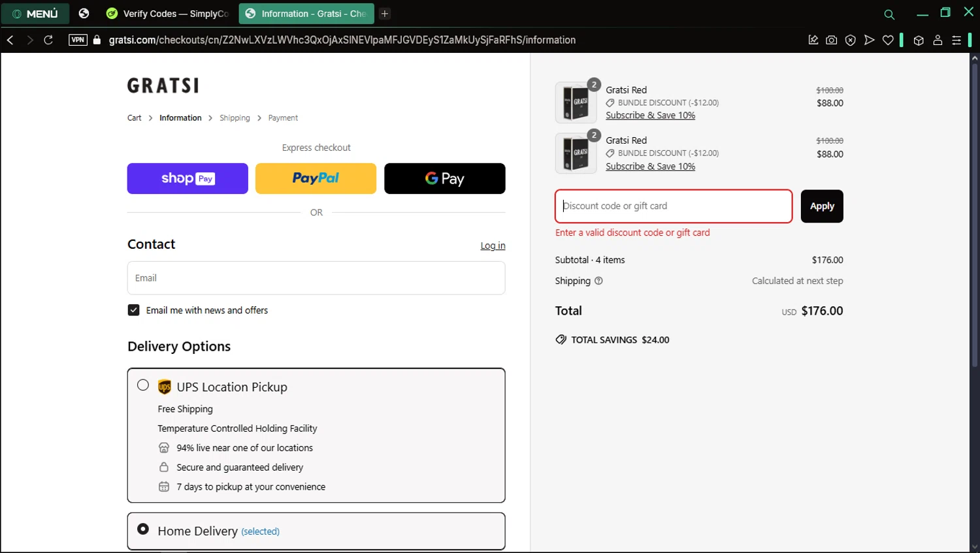Open the first Gratsi Red product thumbnail

576,103
